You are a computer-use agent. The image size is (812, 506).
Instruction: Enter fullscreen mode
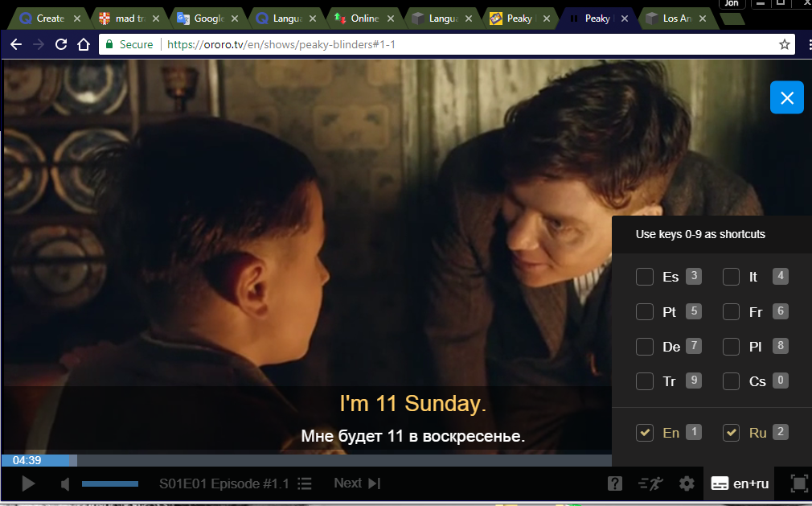[800, 483]
